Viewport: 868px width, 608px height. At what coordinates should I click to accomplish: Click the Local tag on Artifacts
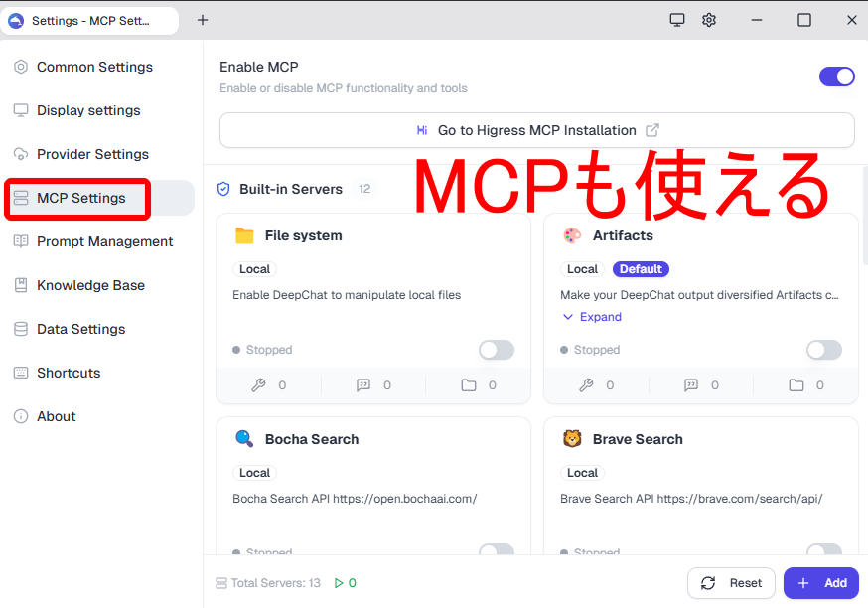[582, 269]
